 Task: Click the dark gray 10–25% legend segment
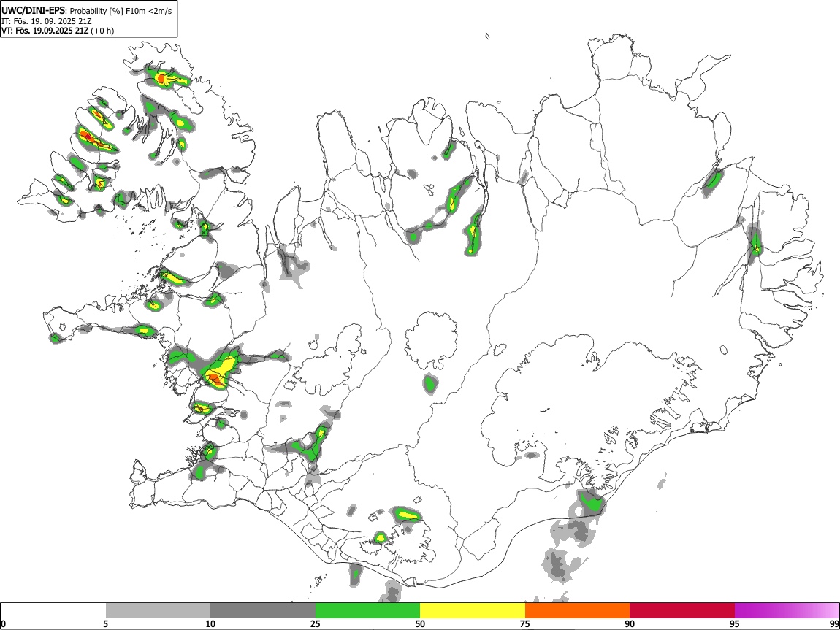pyautogui.click(x=263, y=611)
